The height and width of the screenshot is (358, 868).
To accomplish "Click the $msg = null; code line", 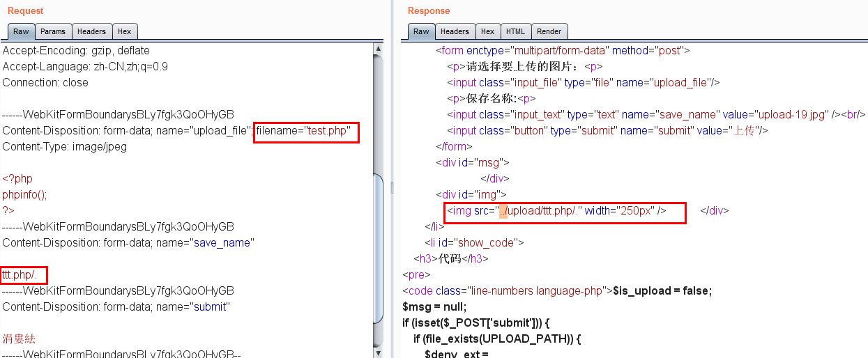I will [x=434, y=306].
